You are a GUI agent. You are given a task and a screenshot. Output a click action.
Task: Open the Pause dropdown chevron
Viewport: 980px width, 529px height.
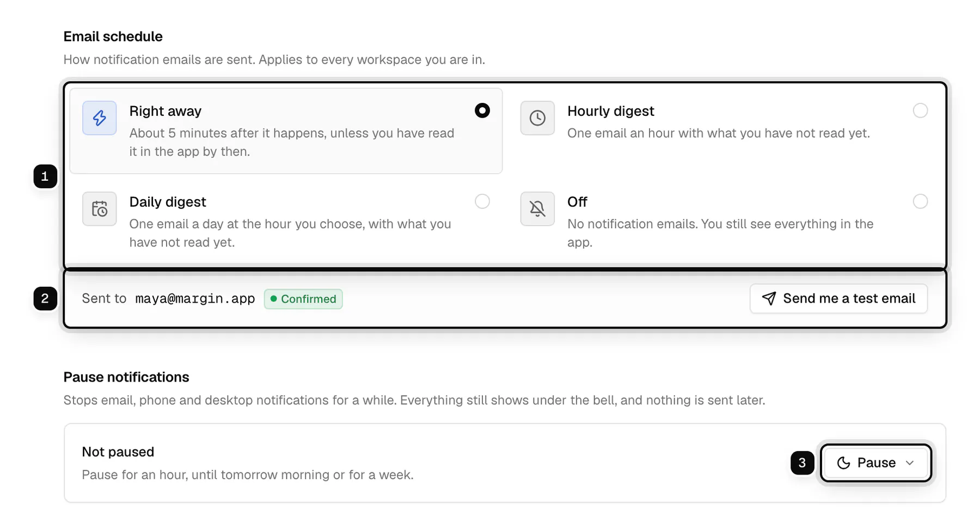click(x=910, y=463)
